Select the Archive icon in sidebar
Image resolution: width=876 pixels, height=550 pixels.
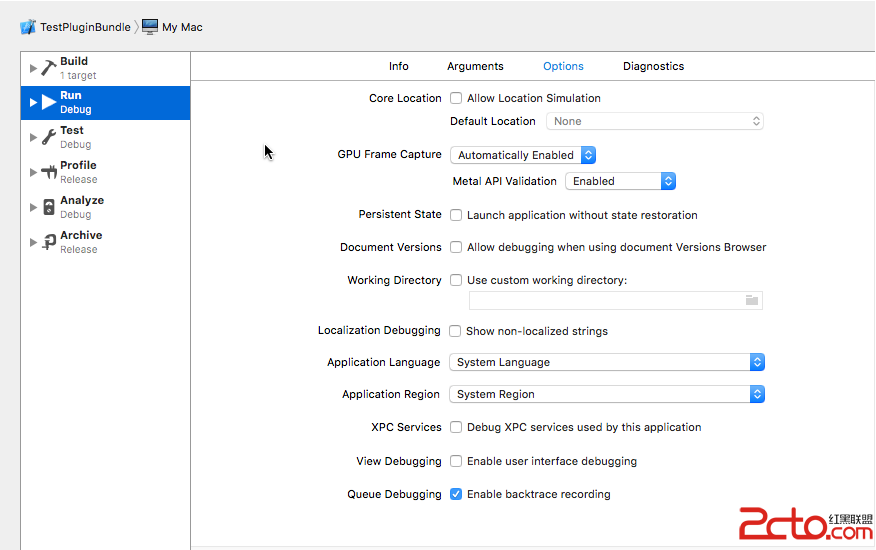click(48, 242)
